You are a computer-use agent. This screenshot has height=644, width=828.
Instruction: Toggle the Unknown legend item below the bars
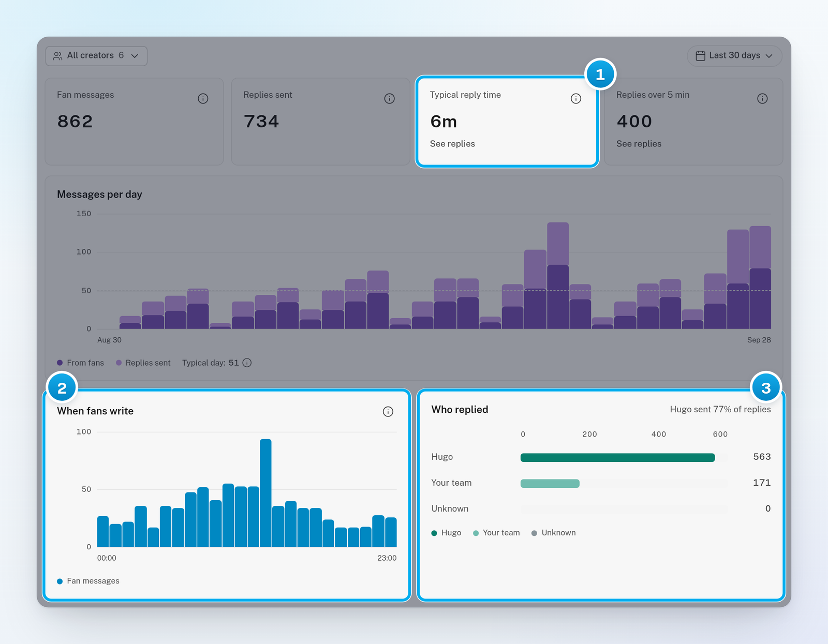point(553,533)
